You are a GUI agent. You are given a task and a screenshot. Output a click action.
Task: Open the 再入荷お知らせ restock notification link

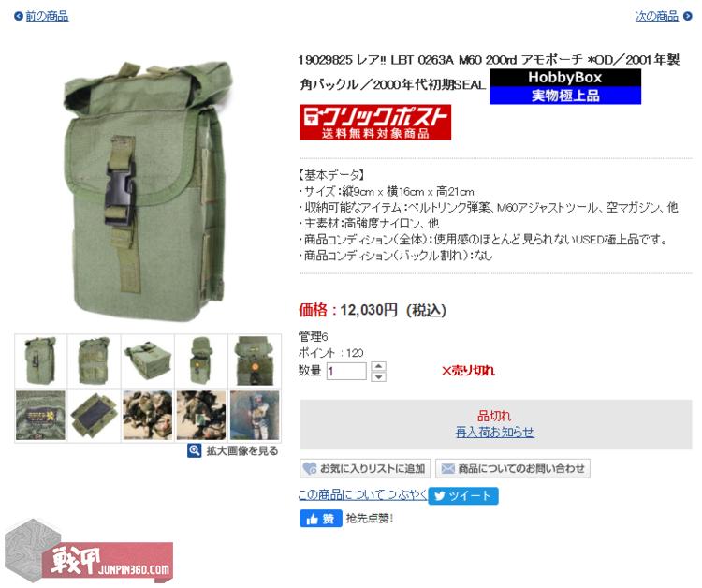click(x=495, y=433)
